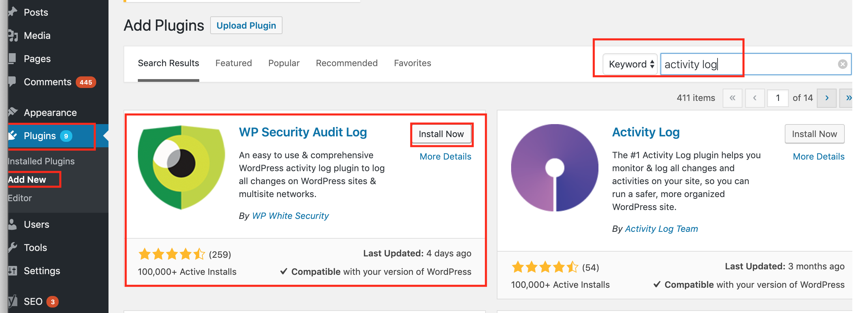Click the plugin search input field
The height and width of the screenshot is (313, 868).
755,64
